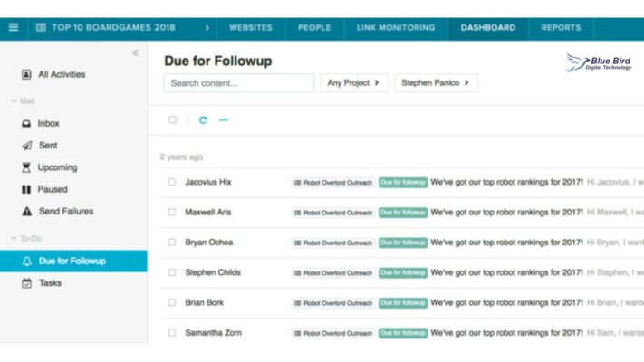Open Paused messages section
Viewport: 644px width, 362px height.
[52, 189]
